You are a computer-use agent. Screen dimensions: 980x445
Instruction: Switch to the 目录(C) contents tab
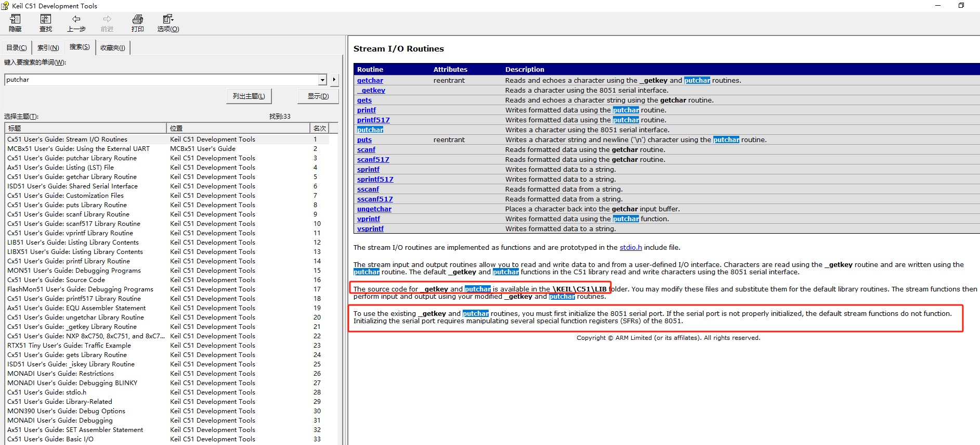point(16,48)
